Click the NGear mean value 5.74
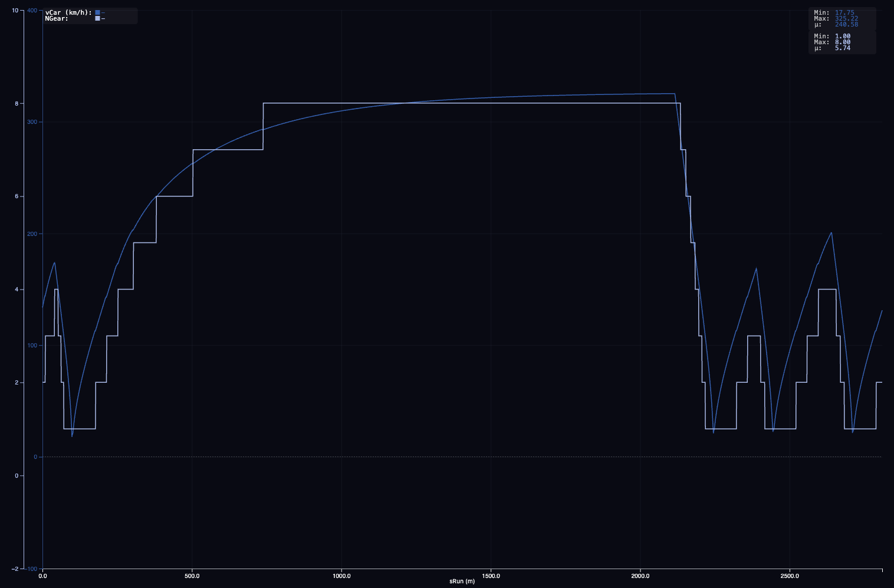Viewport: 894px width, 588px height. (843, 48)
